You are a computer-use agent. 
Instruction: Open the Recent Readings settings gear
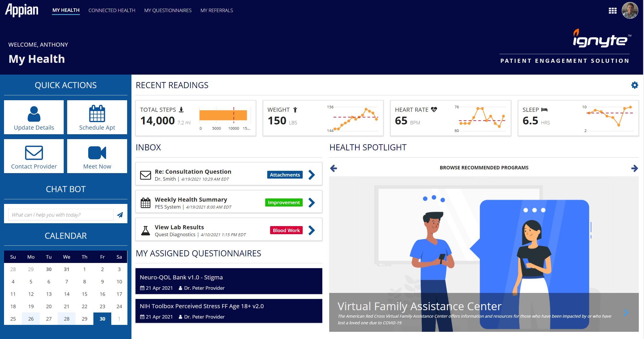pos(634,85)
